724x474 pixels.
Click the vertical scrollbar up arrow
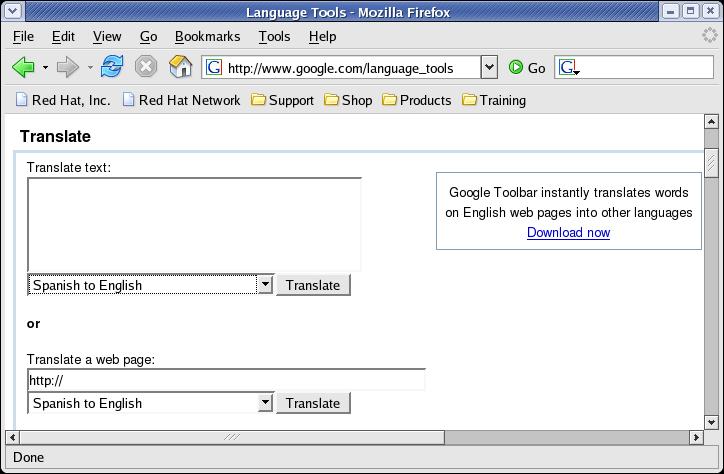pos(711,122)
